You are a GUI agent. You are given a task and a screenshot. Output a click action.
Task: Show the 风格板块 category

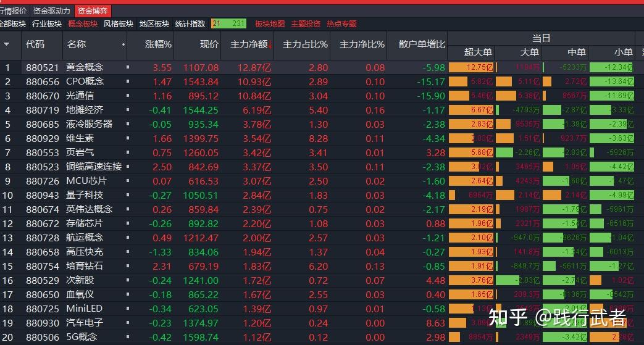[119, 24]
